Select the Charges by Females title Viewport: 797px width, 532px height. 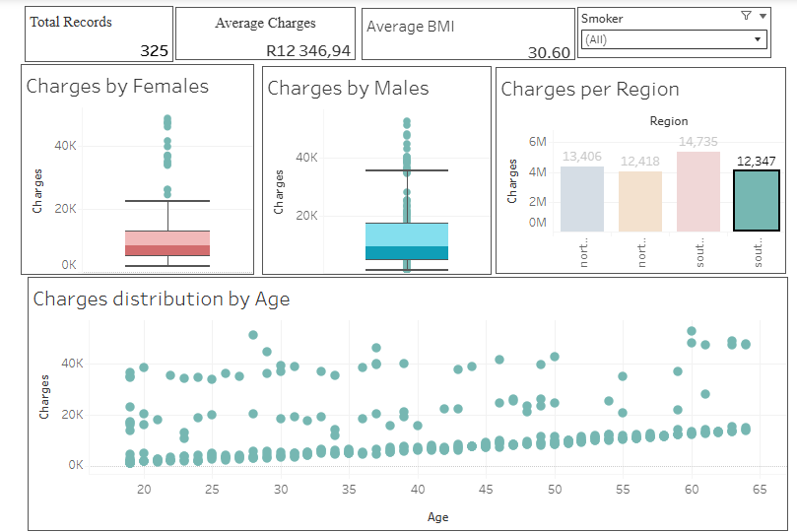[117, 86]
